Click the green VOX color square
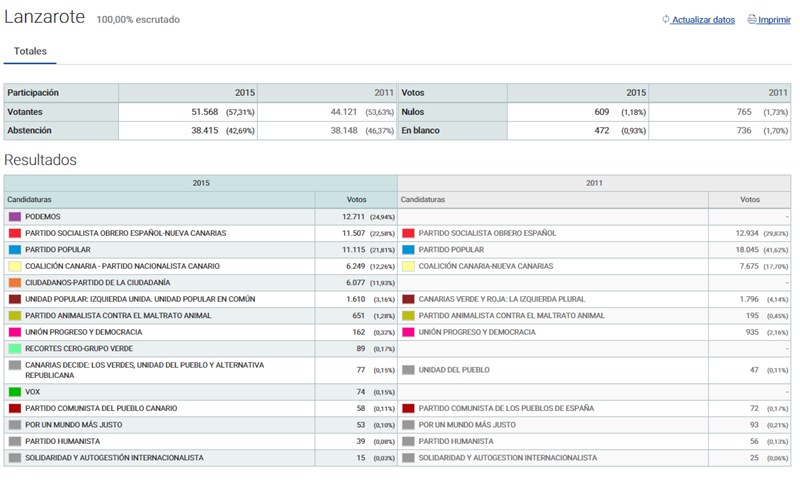800x487 pixels. click(x=15, y=392)
